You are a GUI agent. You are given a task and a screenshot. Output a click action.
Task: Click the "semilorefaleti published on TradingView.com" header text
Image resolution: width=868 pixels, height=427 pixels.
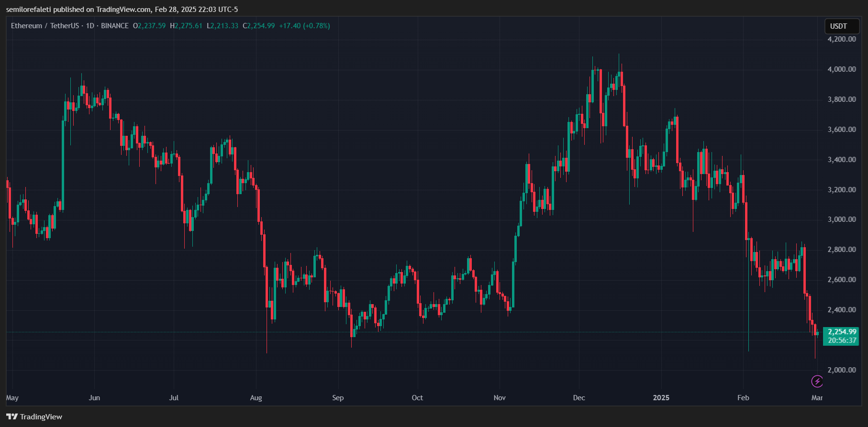tap(78, 10)
